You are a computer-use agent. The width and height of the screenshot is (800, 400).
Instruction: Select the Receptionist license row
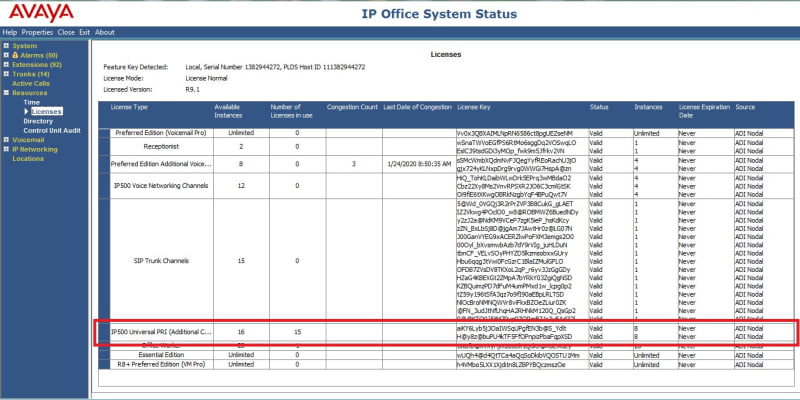click(x=446, y=147)
